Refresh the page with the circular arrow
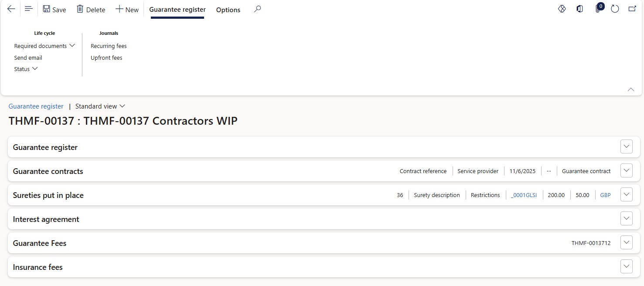The image size is (644, 286). coord(615,9)
